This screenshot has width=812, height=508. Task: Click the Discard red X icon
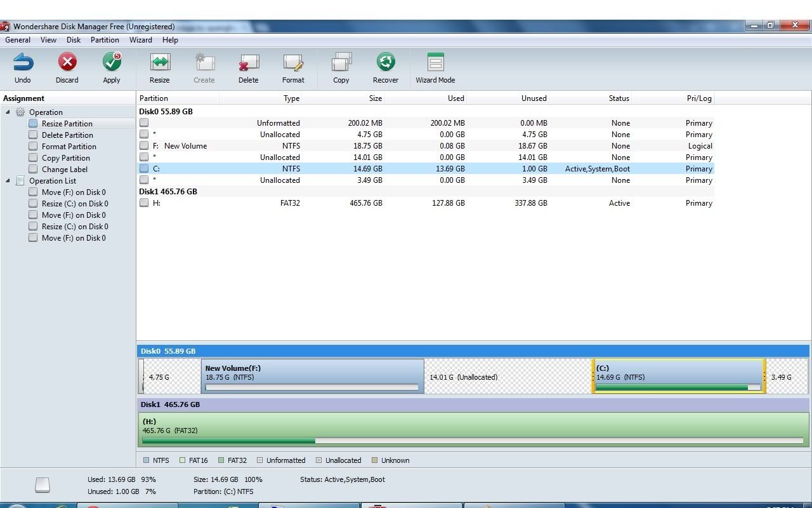pyautogui.click(x=67, y=62)
